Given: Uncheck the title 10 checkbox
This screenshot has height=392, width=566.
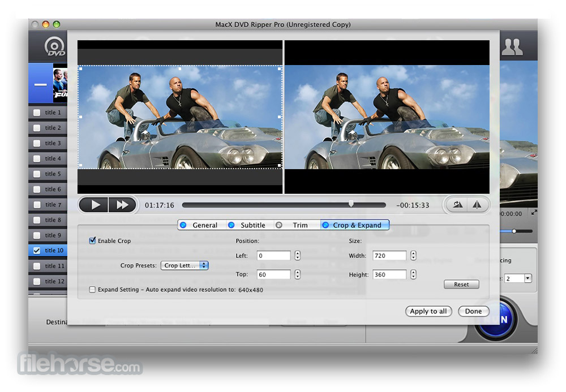Looking at the screenshot, I should coord(37,250).
